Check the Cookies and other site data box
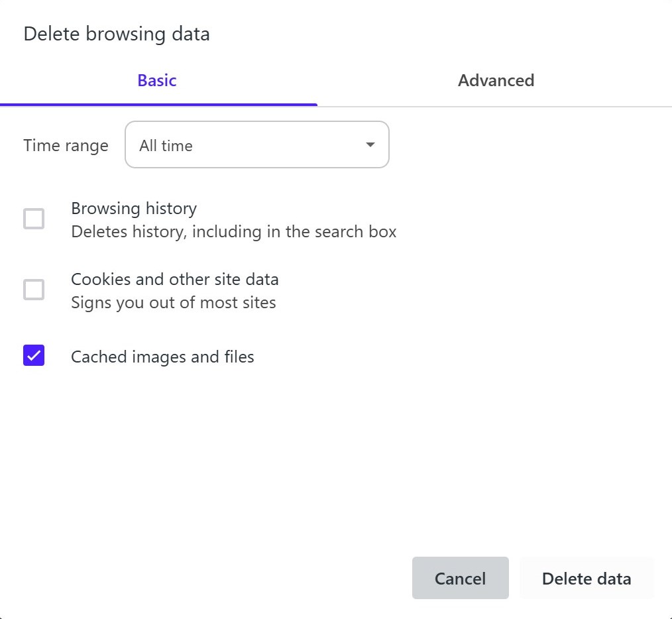672x619 pixels. coord(34,290)
